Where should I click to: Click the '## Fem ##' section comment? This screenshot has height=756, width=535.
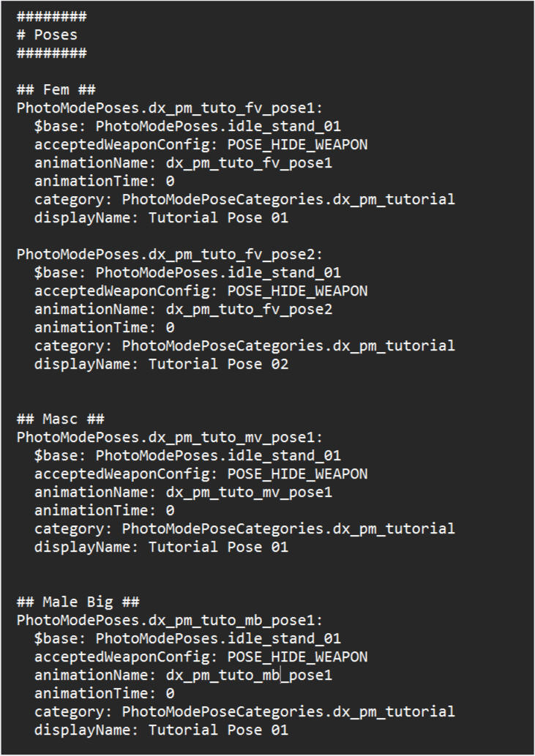pyautogui.click(x=56, y=90)
